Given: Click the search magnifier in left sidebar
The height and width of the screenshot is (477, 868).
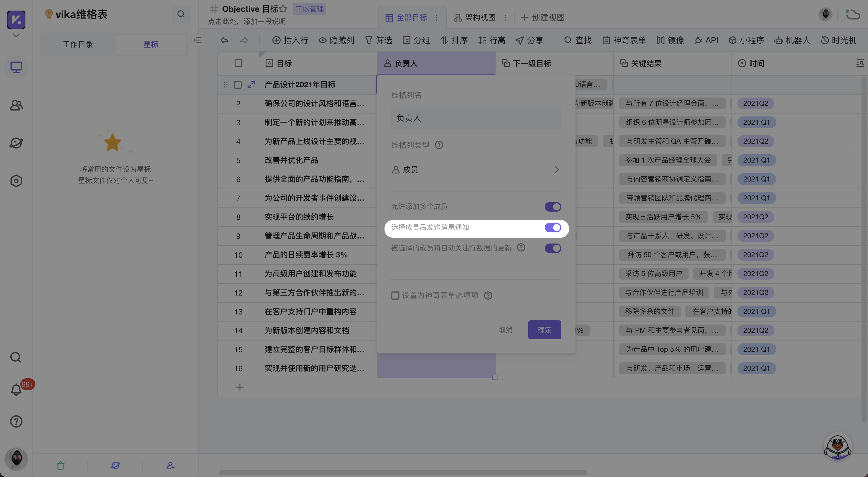Looking at the screenshot, I should pos(16,357).
